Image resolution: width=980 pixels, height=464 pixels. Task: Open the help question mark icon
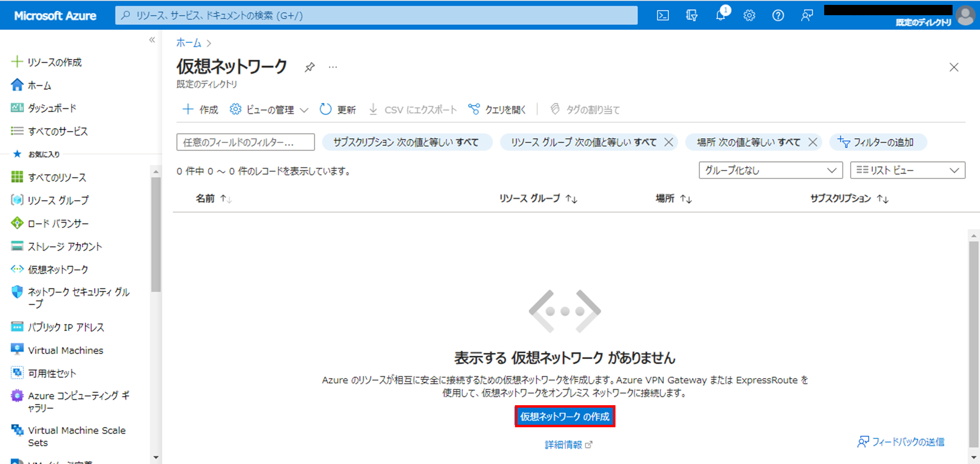(778, 16)
